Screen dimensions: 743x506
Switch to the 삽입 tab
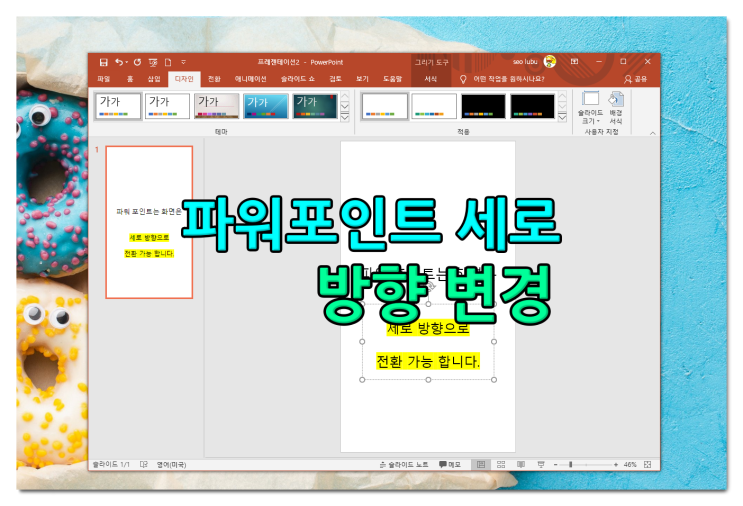154,79
